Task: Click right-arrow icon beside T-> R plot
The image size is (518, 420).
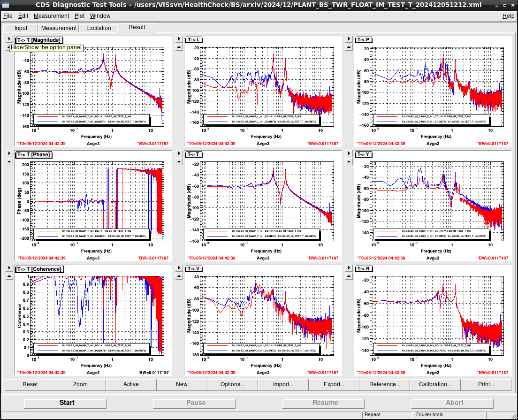Action: 349,268
